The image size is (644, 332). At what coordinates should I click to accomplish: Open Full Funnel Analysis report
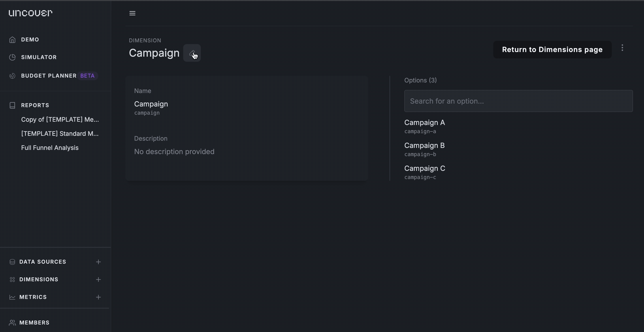(50, 148)
